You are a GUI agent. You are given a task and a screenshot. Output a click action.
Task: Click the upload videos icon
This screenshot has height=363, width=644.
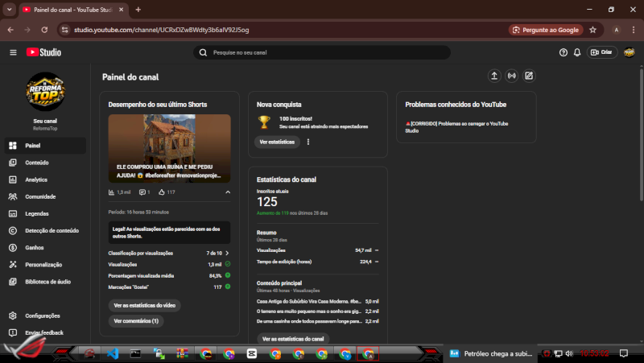tap(494, 76)
